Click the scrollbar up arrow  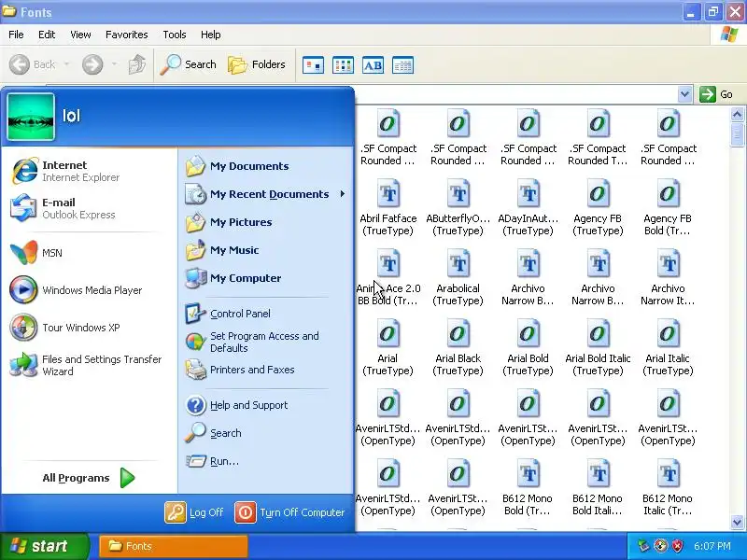(x=737, y=114)
